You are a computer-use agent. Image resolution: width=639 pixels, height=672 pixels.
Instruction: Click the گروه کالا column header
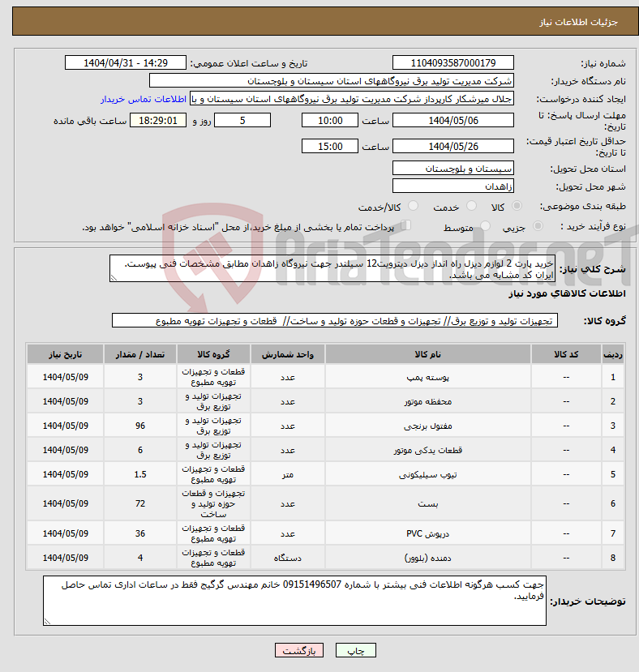(213, 354)
